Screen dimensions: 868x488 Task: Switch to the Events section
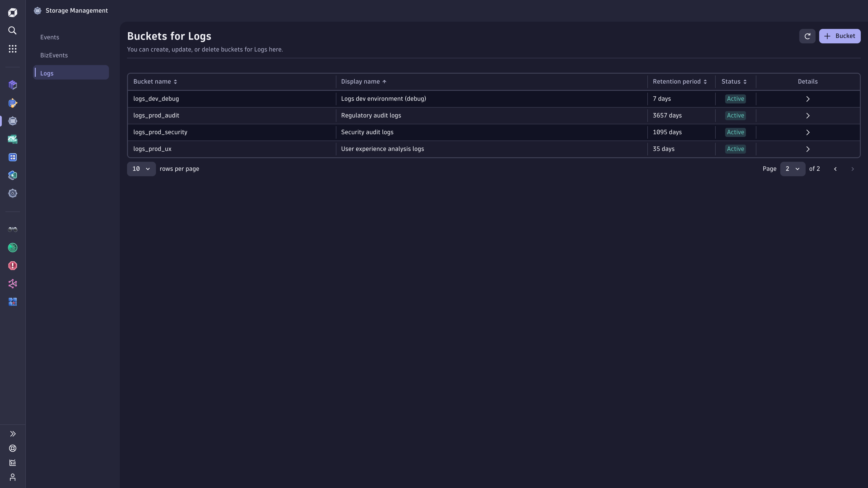pos(50,37)
